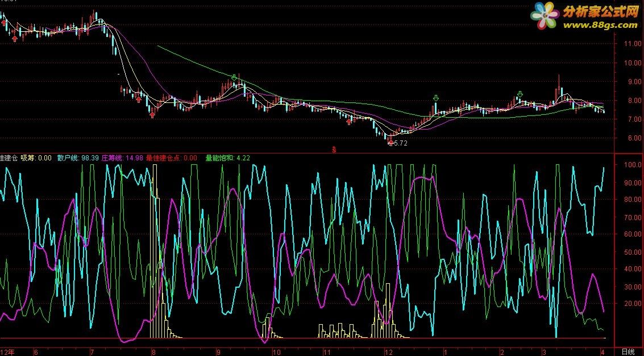644x356 pixels.
Task: Switch period using the 日线 label
Action: 628,352
